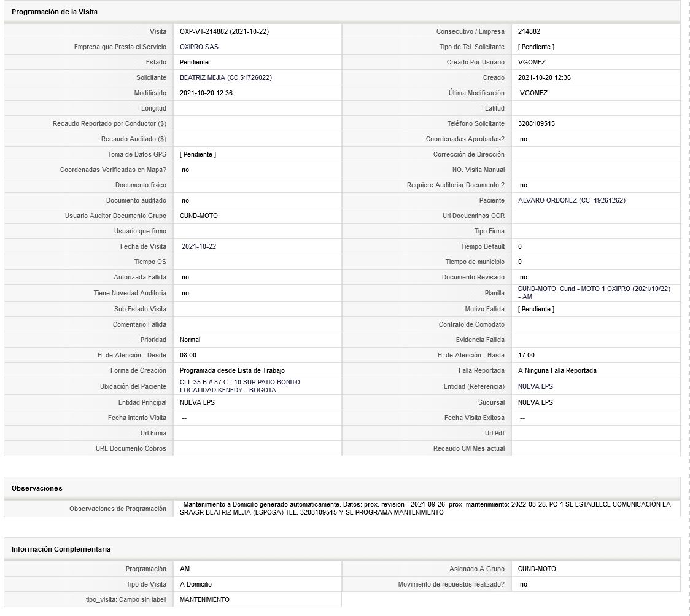
Task: Click the Tiene Novedad Auditoria value no
Action: coord(185,293)
